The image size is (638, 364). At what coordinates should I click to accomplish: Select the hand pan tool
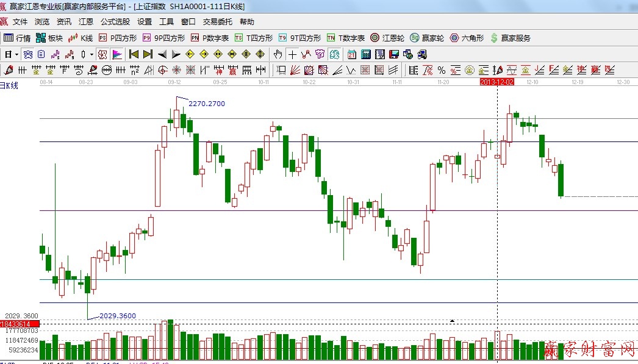click(x=278, y=54)
